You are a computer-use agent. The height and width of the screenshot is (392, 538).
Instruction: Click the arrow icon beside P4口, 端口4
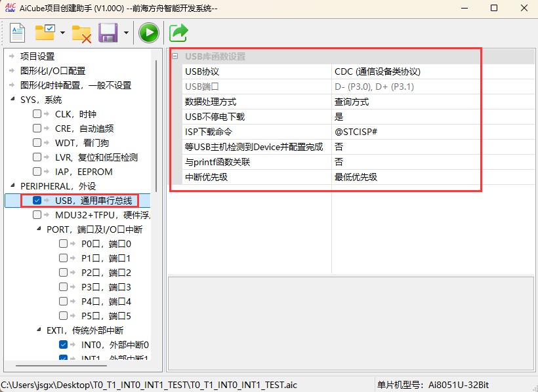[x=73, y=301]
